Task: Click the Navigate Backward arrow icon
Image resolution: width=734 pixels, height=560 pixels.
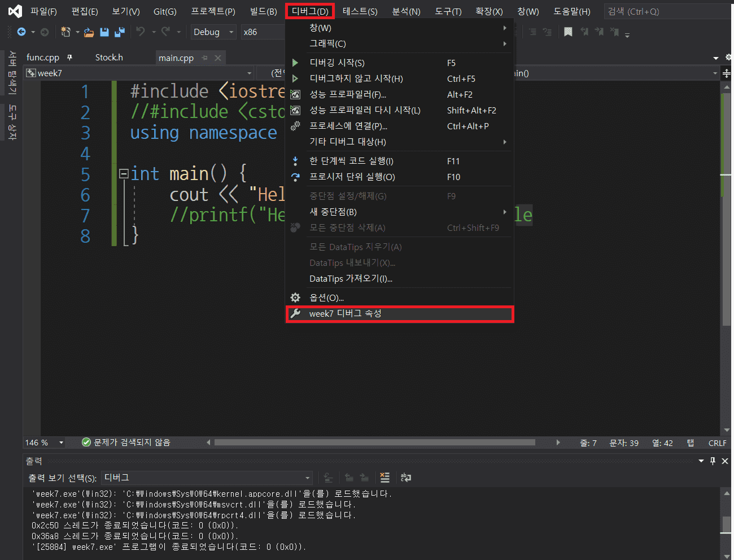Action: point(21,32)
